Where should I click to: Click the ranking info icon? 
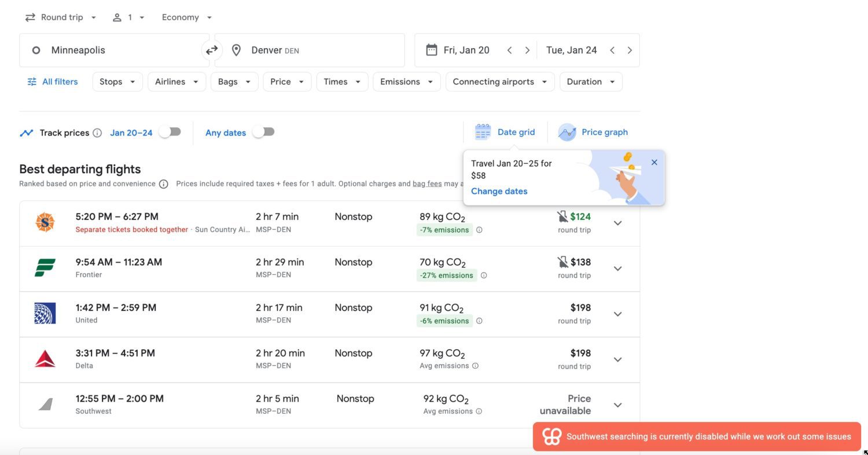point(164,184)
